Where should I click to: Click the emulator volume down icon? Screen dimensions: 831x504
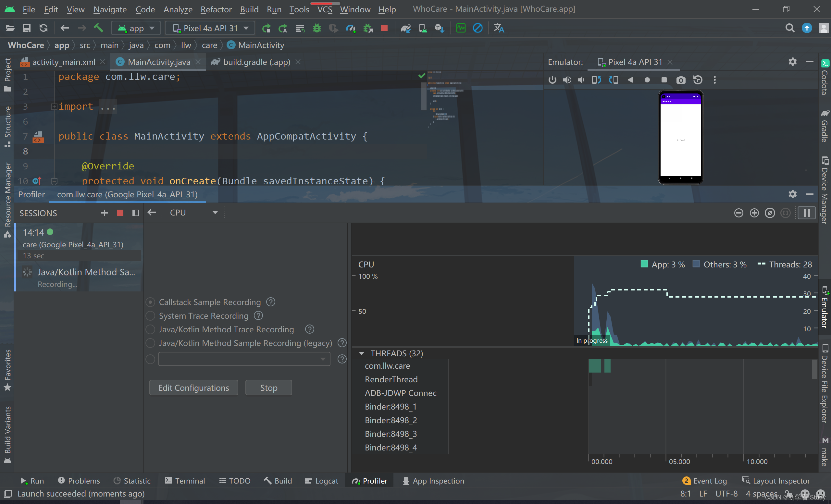click(x=581, y=80)
